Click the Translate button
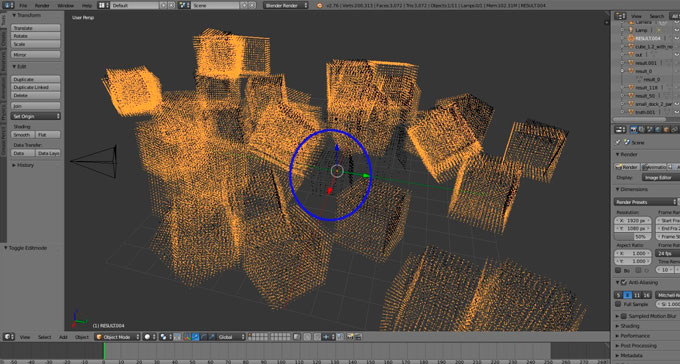This screenshot has width=680, height=364. click(36, 28)
